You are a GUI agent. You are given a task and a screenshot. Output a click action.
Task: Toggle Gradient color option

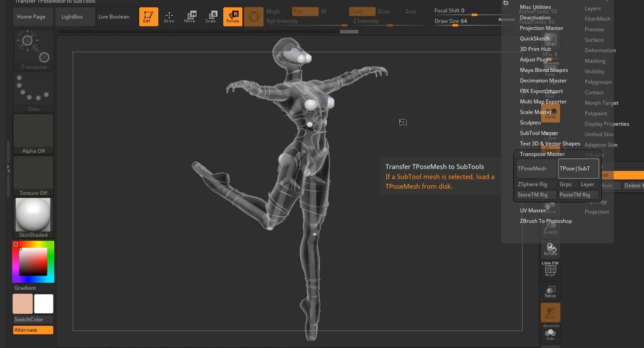34,288
